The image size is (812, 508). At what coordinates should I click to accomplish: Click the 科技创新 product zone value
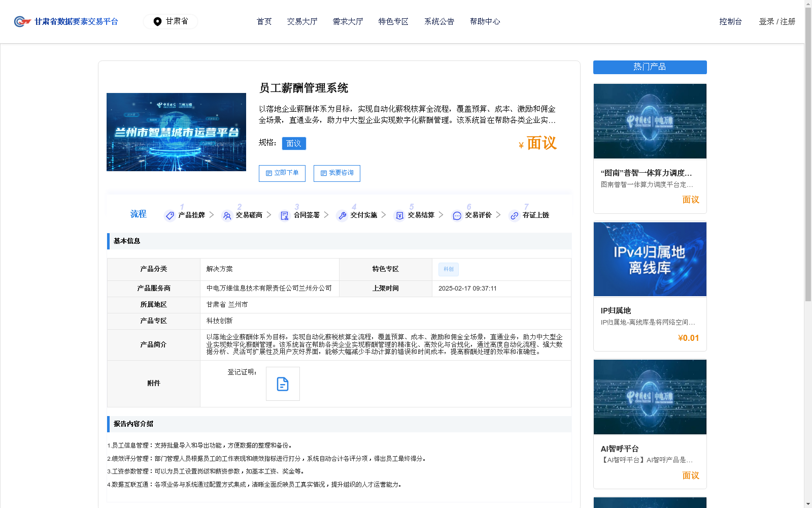pyautogui.click(x=219, y=321)
